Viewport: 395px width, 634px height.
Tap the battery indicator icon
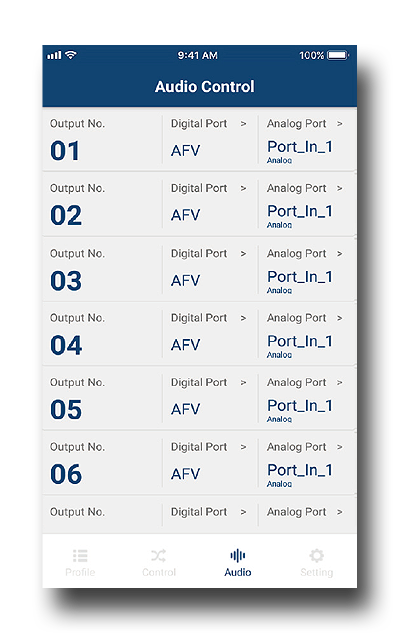coord(338,55)
